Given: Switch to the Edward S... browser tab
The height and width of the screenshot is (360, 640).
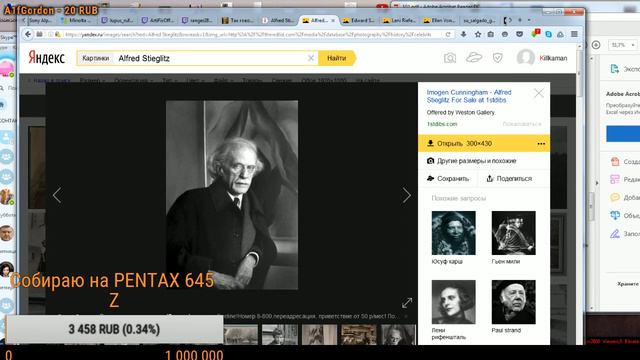Looking at the screenshot, I should 358,20.
